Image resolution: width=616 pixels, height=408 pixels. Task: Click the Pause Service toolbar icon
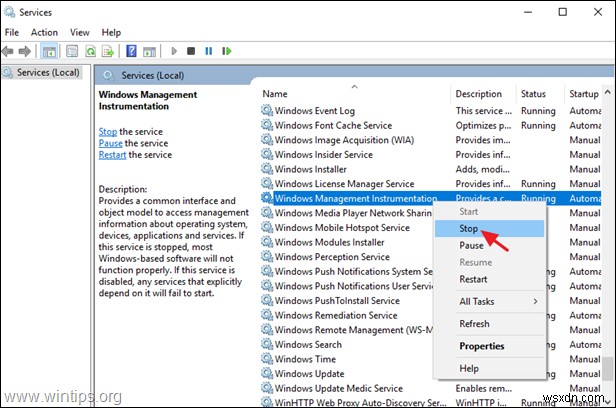click(209, 51)
